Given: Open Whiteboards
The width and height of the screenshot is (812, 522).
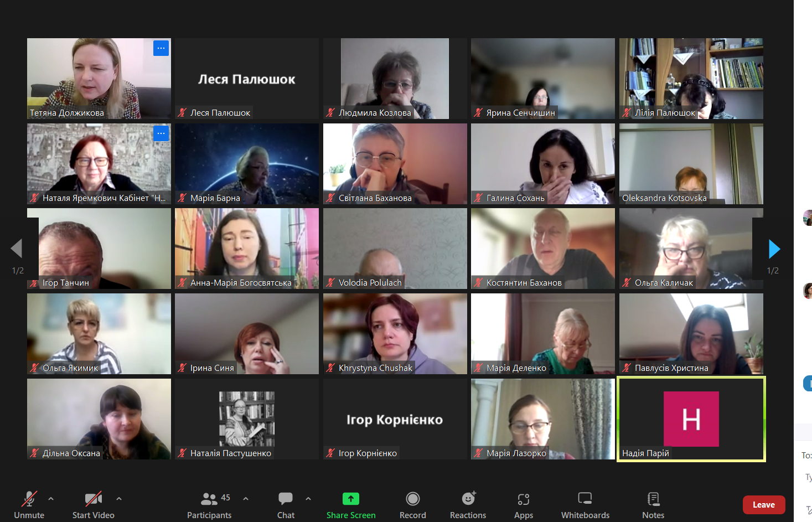Looking at the screenshot, I should pyautogui.click(x=585, y=499).
